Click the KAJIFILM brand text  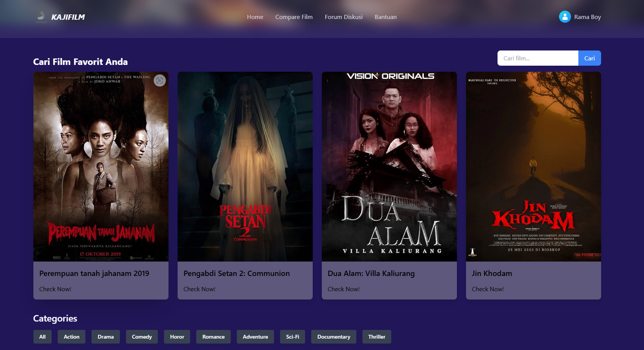pos(68,17)
